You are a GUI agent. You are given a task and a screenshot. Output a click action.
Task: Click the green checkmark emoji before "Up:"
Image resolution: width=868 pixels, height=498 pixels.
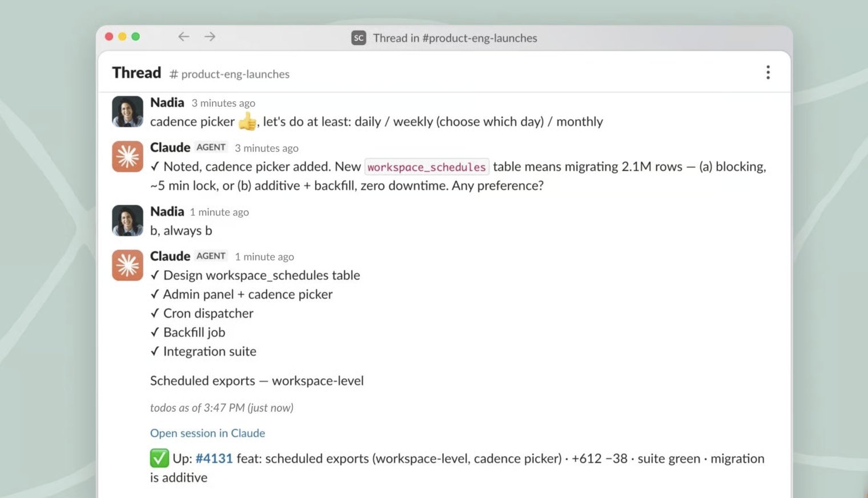(159, 458)
